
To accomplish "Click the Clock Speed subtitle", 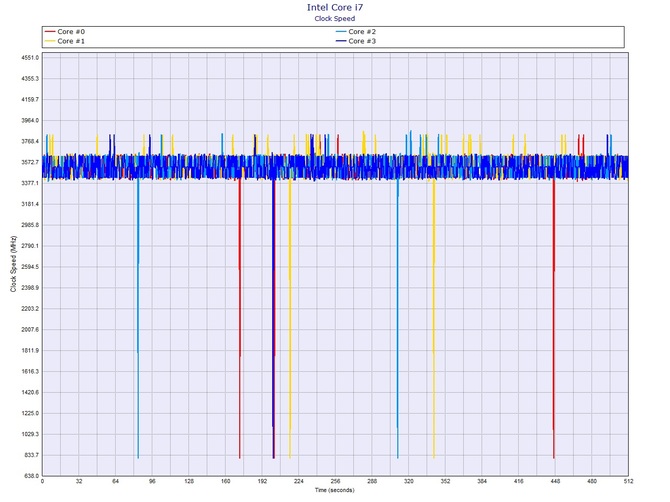I will coord(335,18).
